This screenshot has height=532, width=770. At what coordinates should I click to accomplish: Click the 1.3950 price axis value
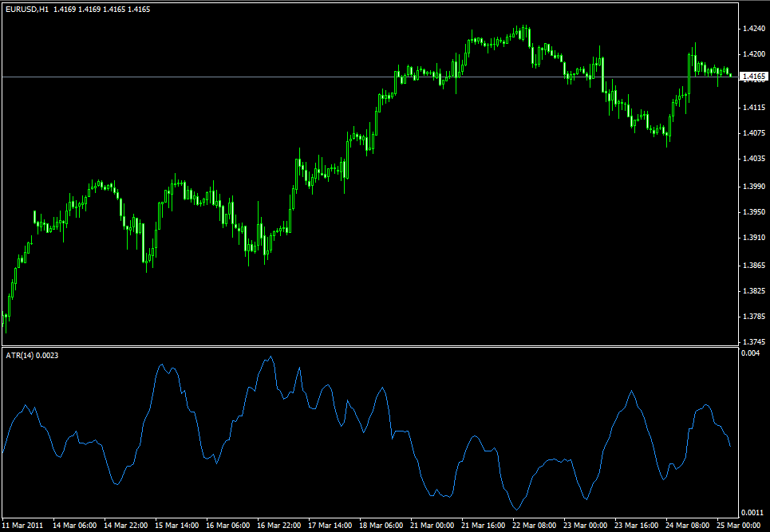(x=754, y=212)
